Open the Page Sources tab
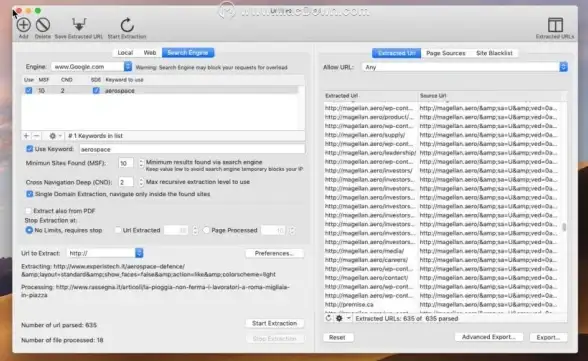Screen dimensions: 588x361 tap(446, 53)
